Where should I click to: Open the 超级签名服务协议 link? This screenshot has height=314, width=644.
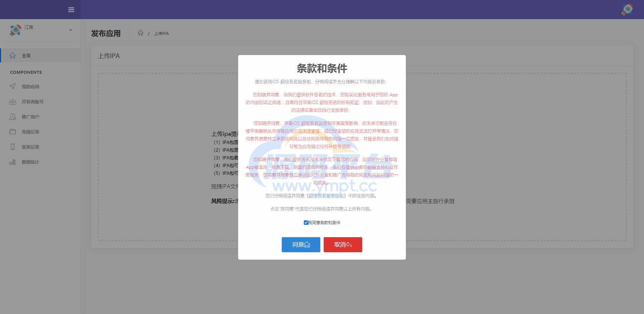pos(326,196)
